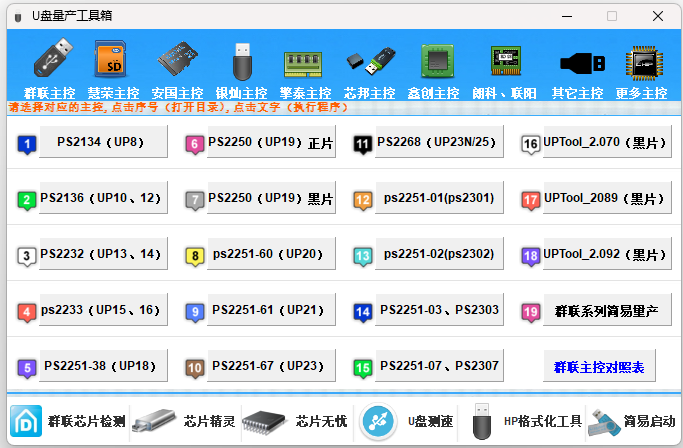Viewport: 683px width, 448px height.
Task: Open directory with number badge 13
Action: [x=362, y=256]
